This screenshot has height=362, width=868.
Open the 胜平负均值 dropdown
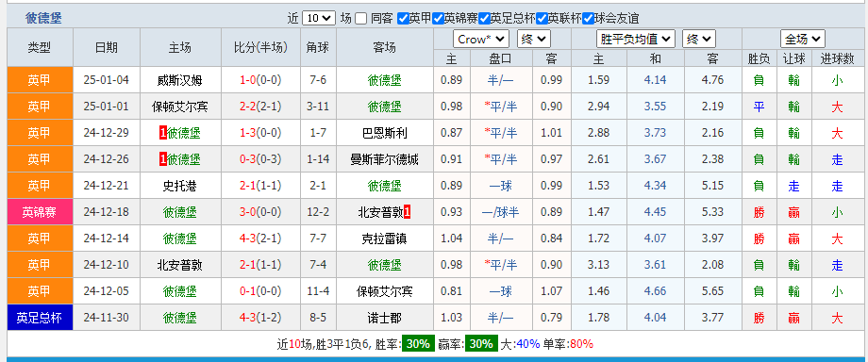click(636, 40)
